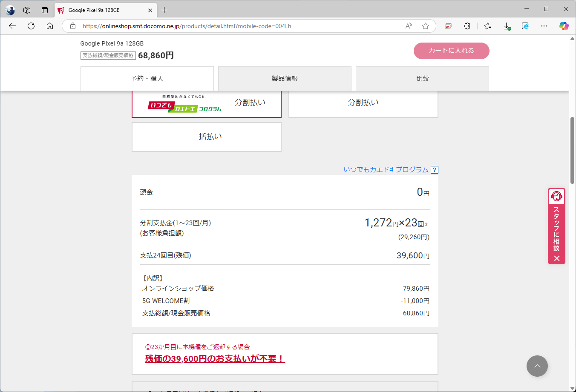The image size is (576, 392).
Task: Click the 39,600円 residual value amount
Action: [413, 255]
